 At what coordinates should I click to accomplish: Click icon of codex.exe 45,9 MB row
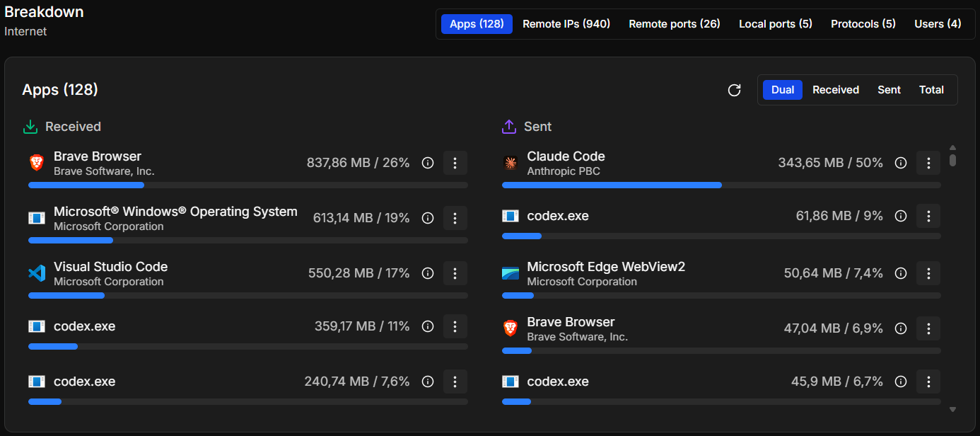coord(510,381)
